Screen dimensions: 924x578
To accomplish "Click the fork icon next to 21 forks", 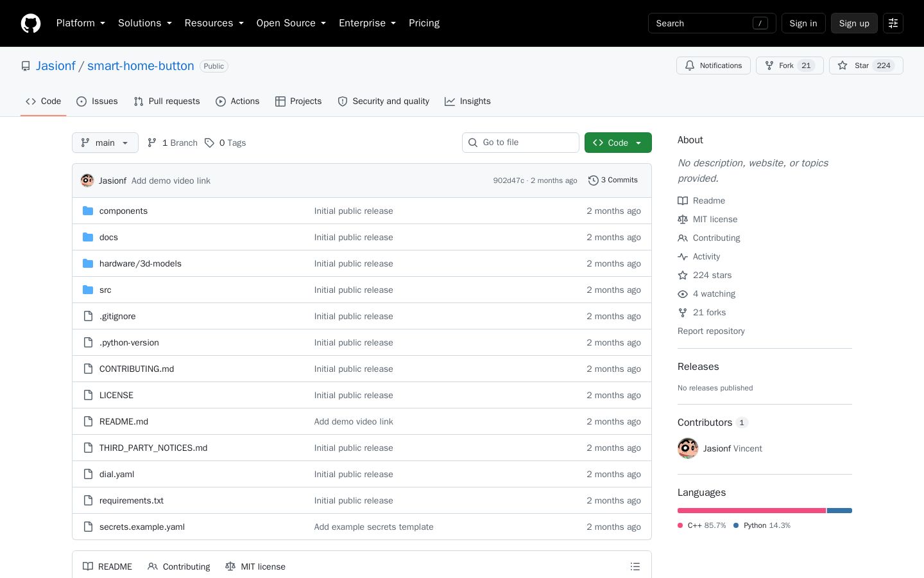I will pyautogui.click(x=683, y=312).
